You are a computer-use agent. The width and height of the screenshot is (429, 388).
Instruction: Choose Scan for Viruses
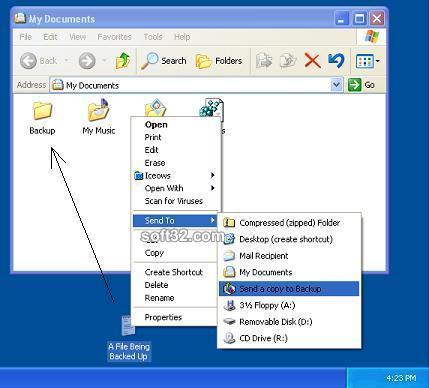point(175,201)
